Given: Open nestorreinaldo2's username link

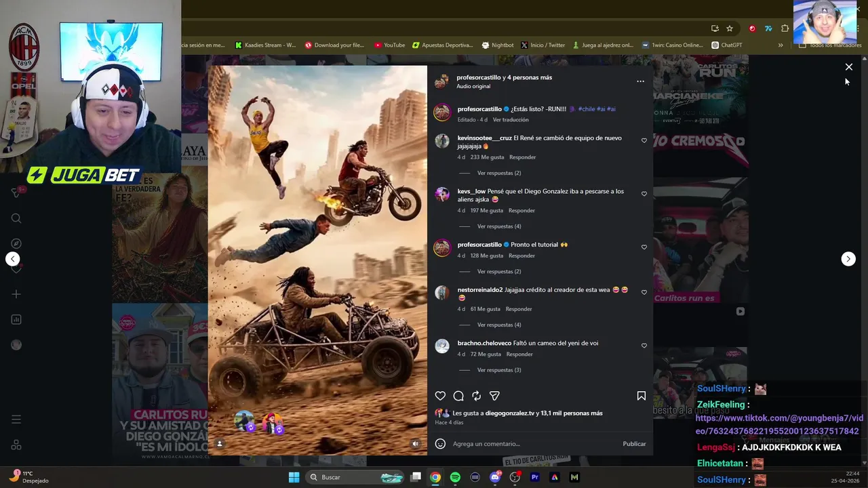Looking at the screenshot, I should [480, 290].
